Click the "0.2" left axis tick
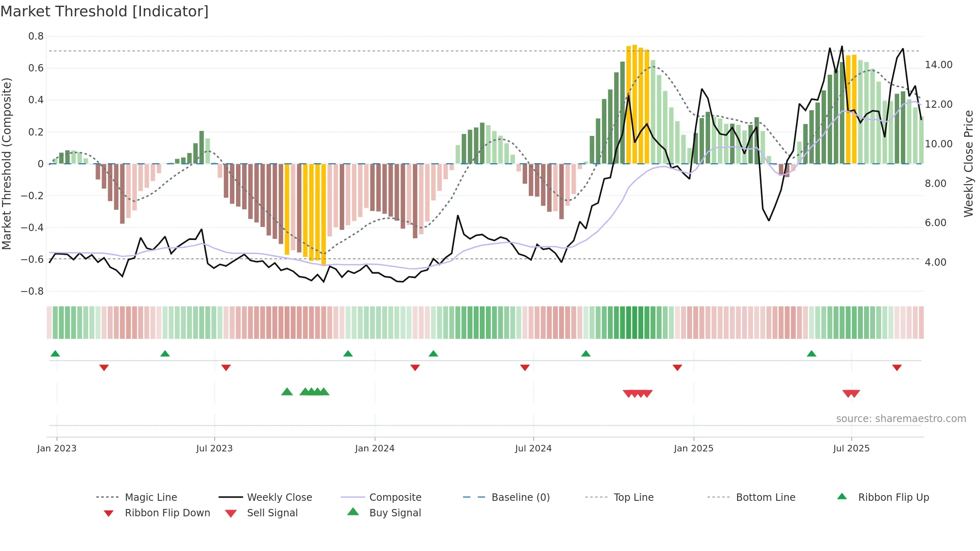The width and height of the screenshot is (980, 551). [36, 132]
